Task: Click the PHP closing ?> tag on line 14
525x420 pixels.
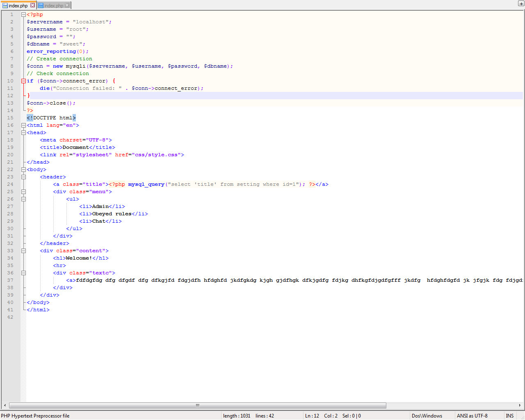Action: (30, 110)
